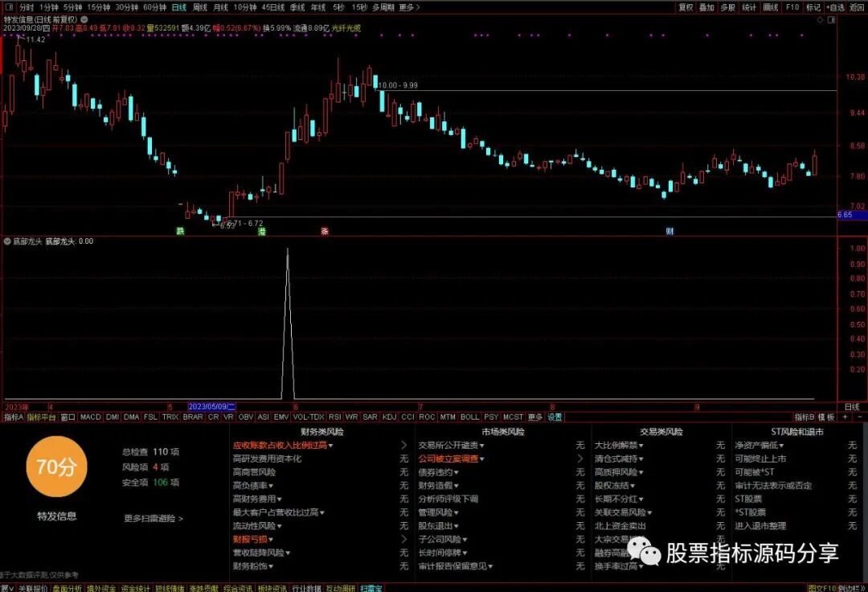Select the 季线 quarterly tab
This screenshot has height=592, width=868.
(297, 7)
